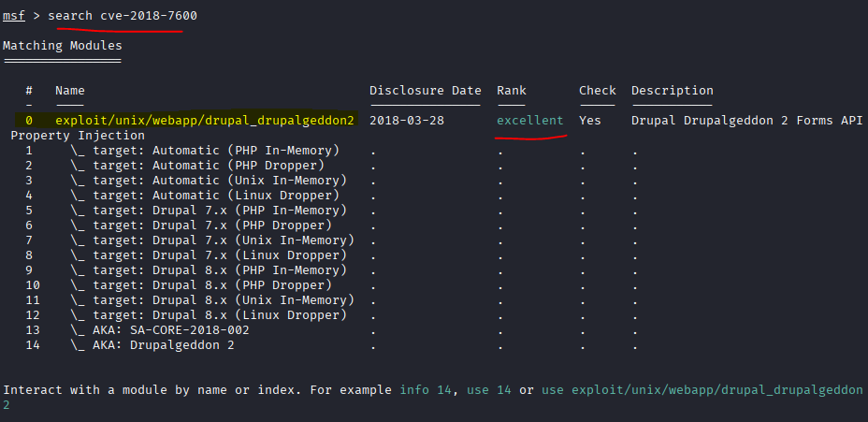Select the highlighted exploit/unix/webapp/drupal_drupalgeddon2 module name

(x=205, y=121)
